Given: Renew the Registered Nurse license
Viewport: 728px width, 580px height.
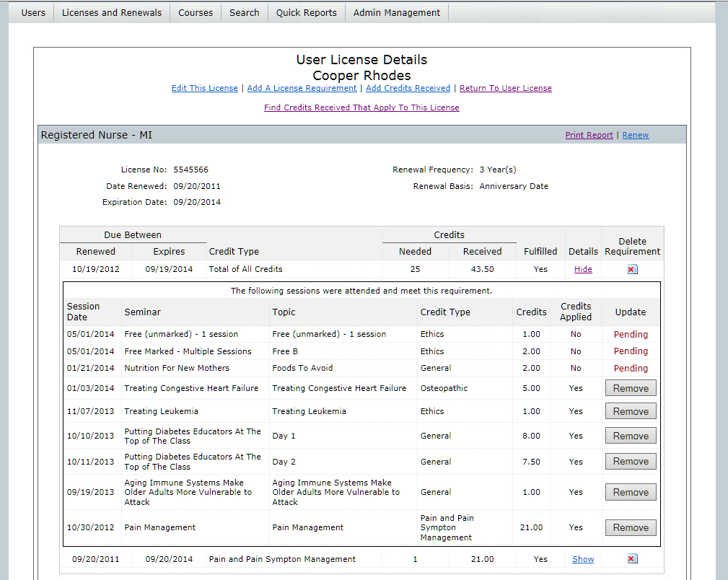Looking at the screenshot, I should (x=636, y=135).
